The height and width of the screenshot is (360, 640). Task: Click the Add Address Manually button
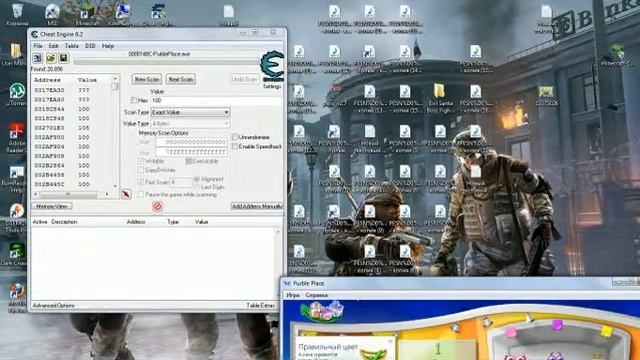tap(257, 206)
